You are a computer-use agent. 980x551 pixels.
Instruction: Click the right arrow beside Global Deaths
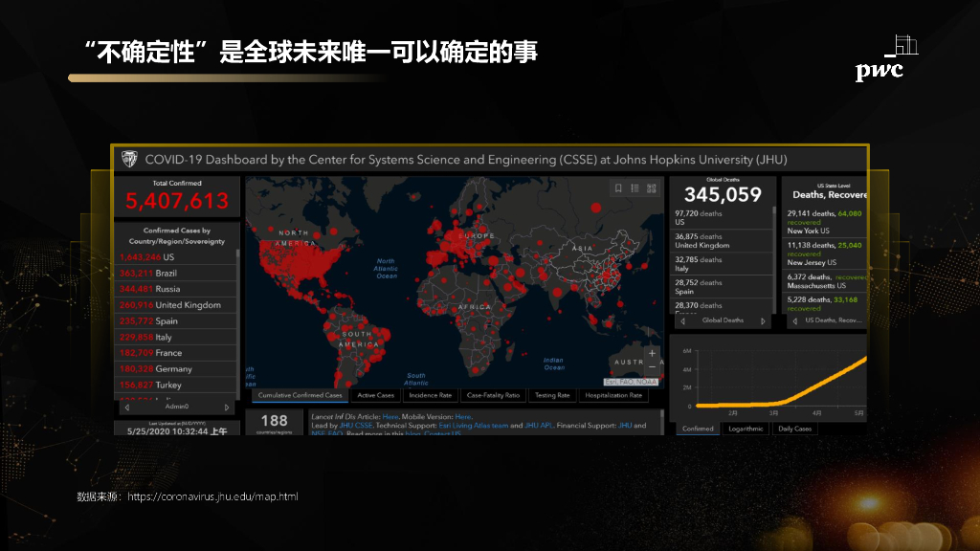pyautogui.click(x=763, y=321)
